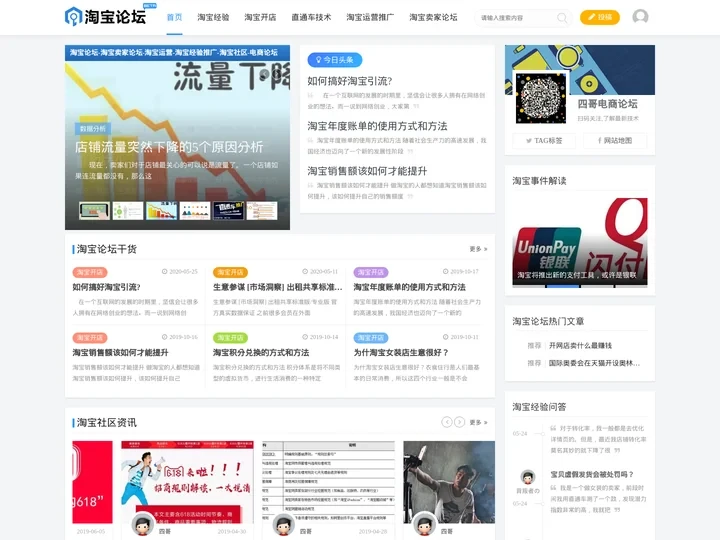Open hot article 开网店卖什么最赚钱
Image resolution: width=720 pixels, height=540 pixels.
[580, 345]
